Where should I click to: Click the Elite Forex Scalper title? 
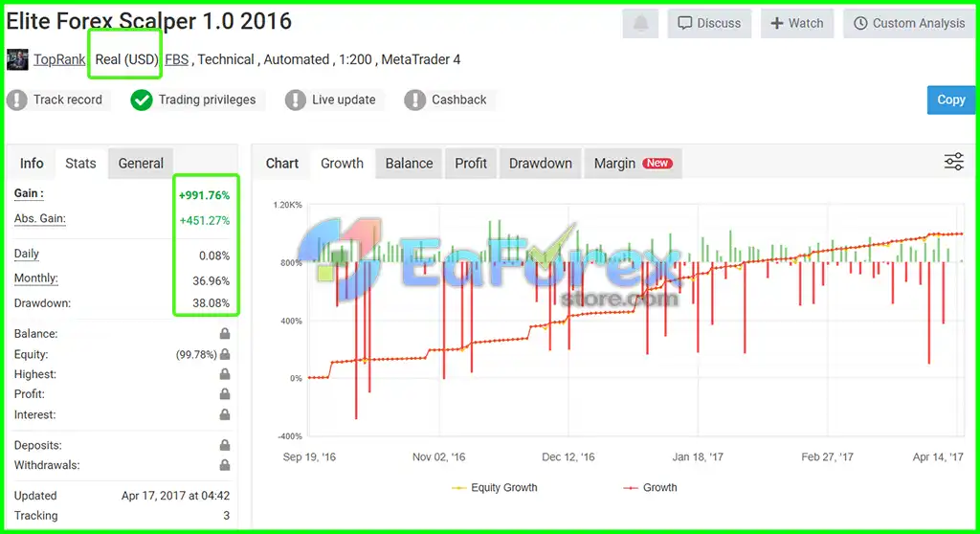pos(148,21)
